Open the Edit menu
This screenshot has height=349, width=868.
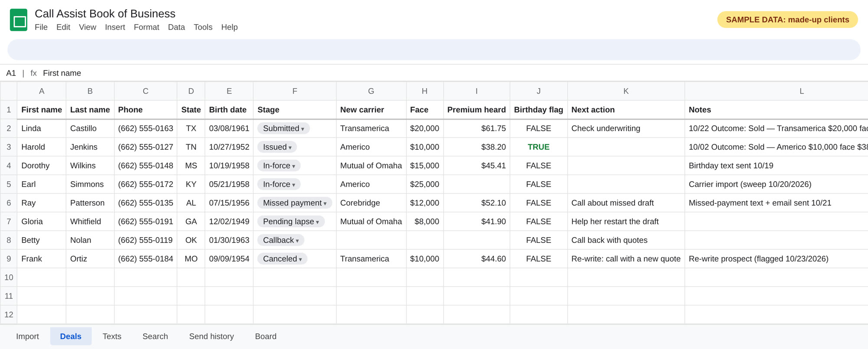(63, 27)
